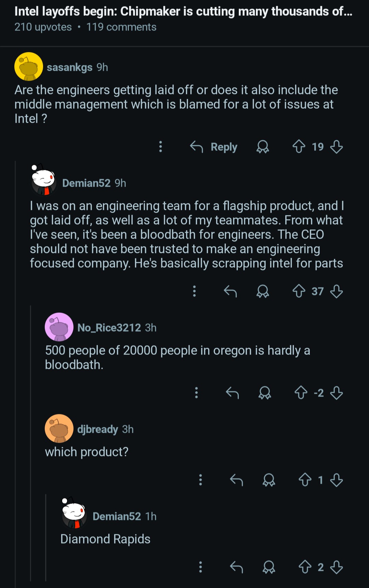Open more options for sasankgs's comment
The image size is (369, 588).
click(161, 147)
